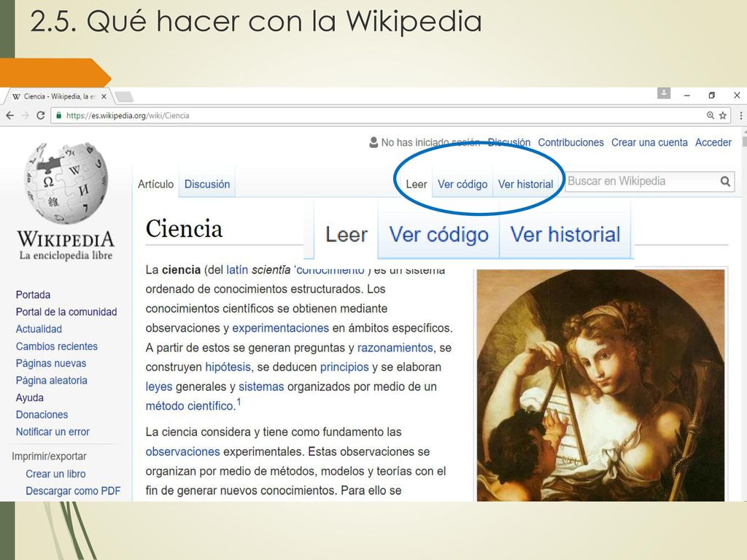Image resolution: width=747 pixels, height=560 pixels.
Task: Click the enlarged Ver código tab
Action: tap(438, 235)
